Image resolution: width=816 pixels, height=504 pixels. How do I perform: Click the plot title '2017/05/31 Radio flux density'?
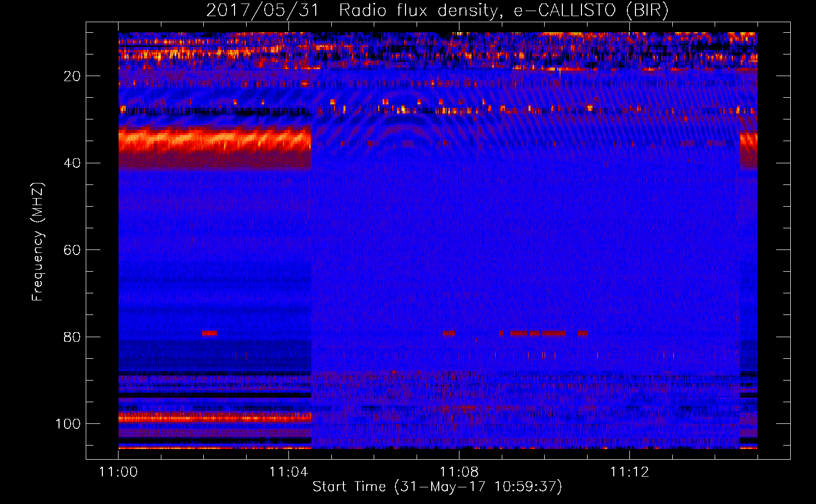[x=437, y=10]
